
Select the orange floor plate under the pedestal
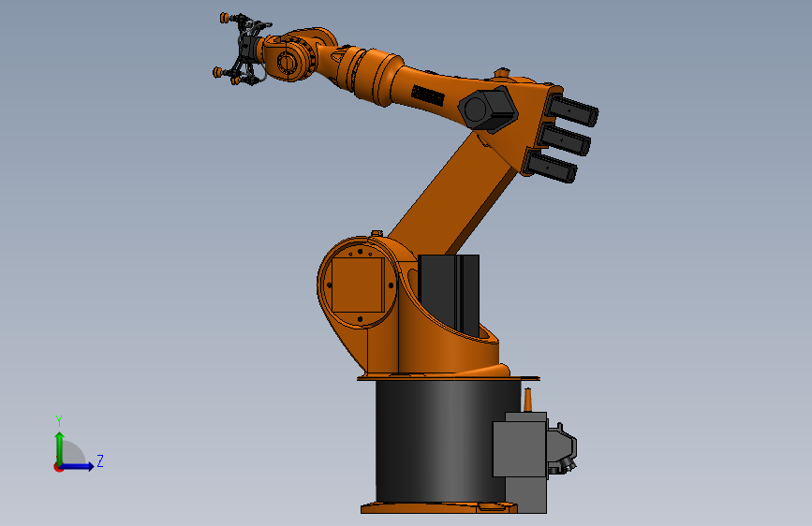pyautogui.click(x=438, y=508)
